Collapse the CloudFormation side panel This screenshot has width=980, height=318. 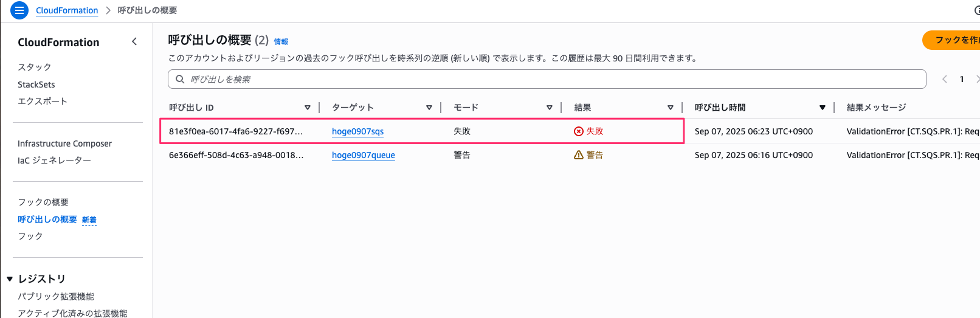point(134,41)
